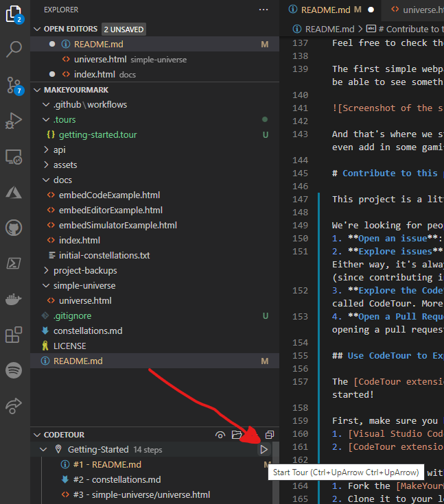Open the GitHub view icon
The height and width of the screenshot is (504, 444).
coord(14,228)
